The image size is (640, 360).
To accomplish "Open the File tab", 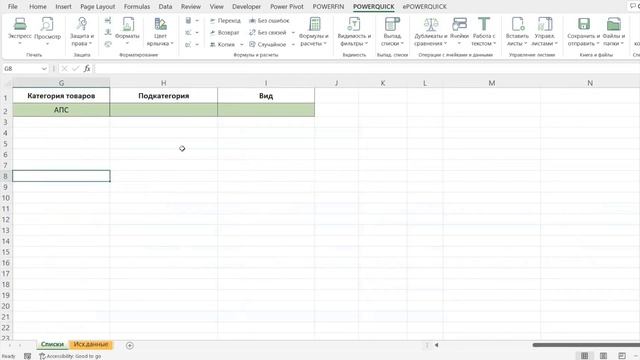I will (x=13, y=7).
